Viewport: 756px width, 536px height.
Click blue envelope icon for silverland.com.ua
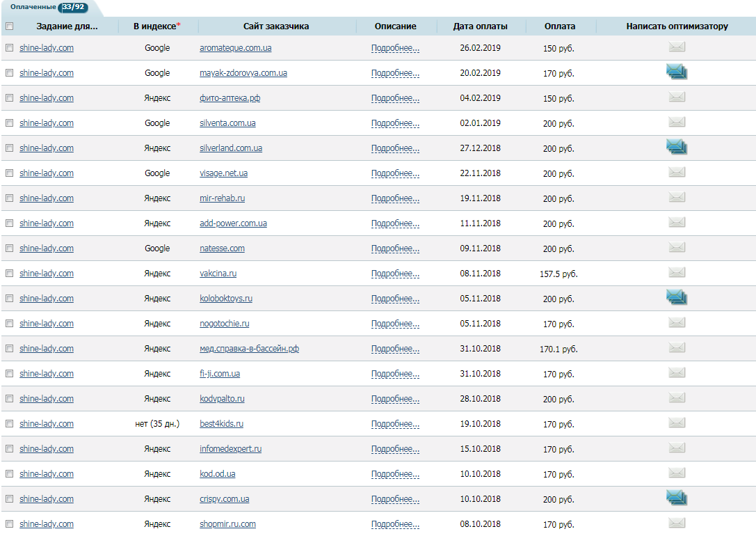[x=677, y=146]
